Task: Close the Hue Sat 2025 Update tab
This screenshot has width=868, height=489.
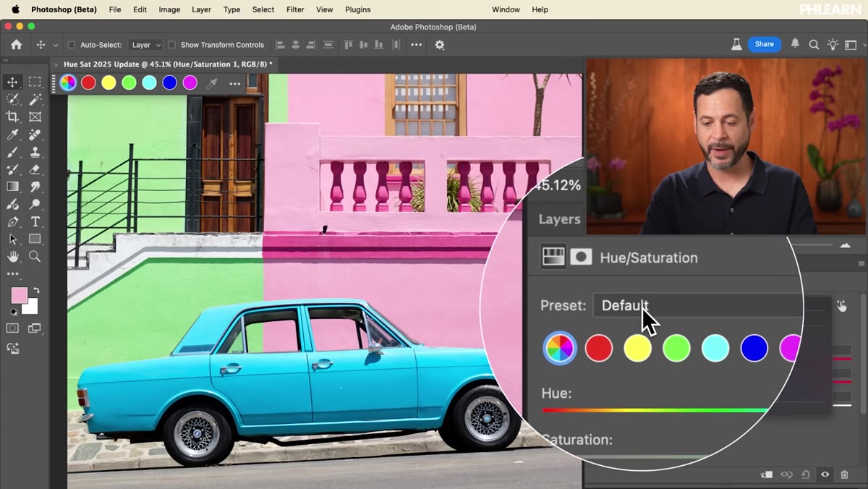Action: pyautogui.click(x=56, y=64)
